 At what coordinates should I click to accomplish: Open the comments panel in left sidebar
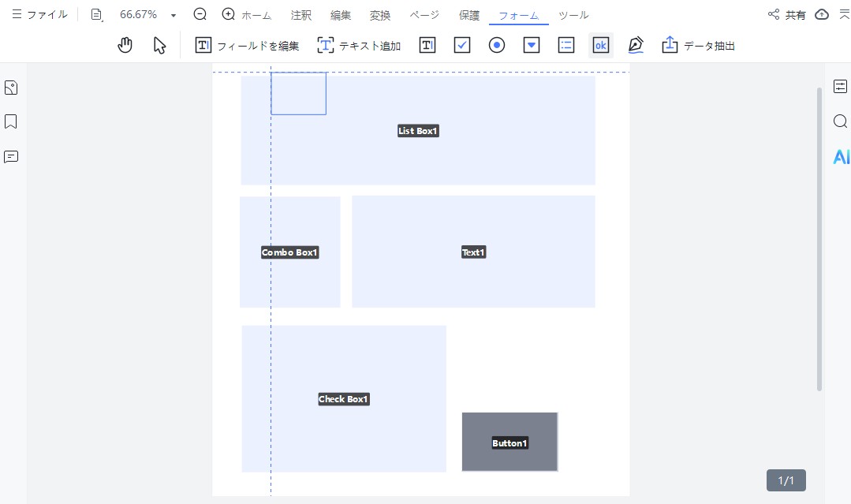tap(11, 156)
